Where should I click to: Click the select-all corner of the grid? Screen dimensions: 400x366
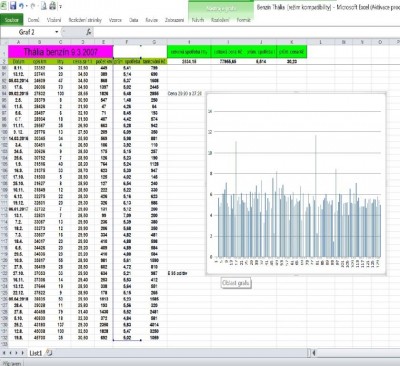pos(4,42)
